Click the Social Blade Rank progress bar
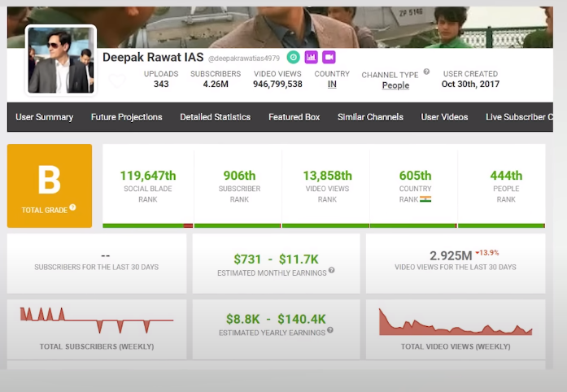Image resolution: width=567 pixels, height=392 pixels. [148, 225]
